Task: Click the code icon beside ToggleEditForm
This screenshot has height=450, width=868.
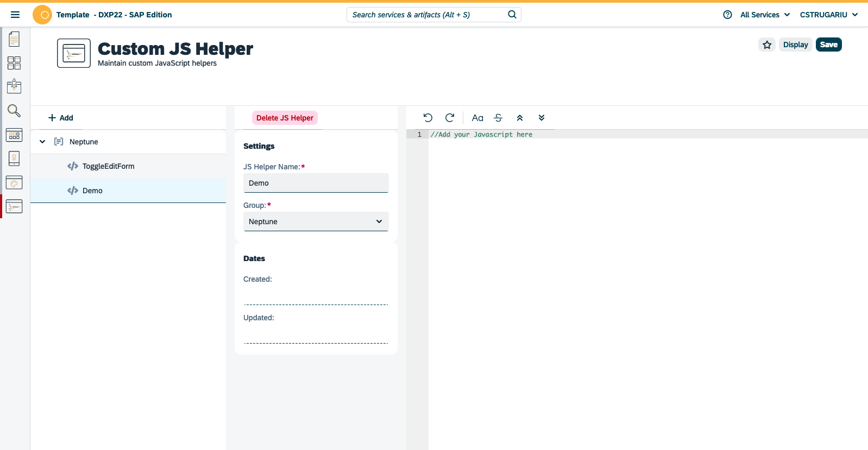Action: [x=73, y=166]
